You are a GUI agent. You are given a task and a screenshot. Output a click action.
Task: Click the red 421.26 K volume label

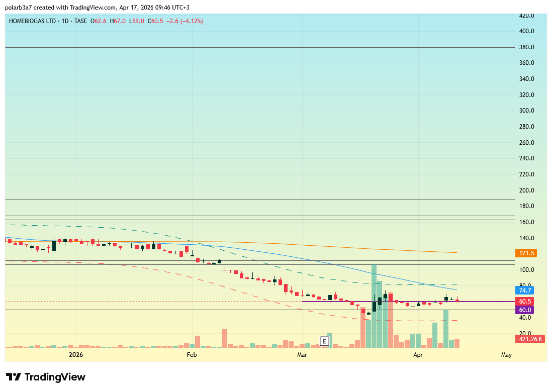point(530,339)
